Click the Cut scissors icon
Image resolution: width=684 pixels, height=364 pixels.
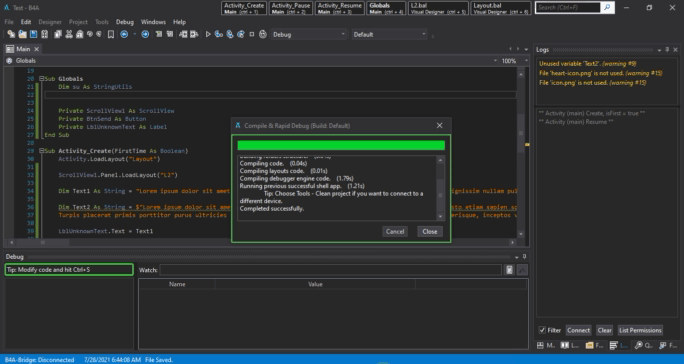(x=68, y=34)
